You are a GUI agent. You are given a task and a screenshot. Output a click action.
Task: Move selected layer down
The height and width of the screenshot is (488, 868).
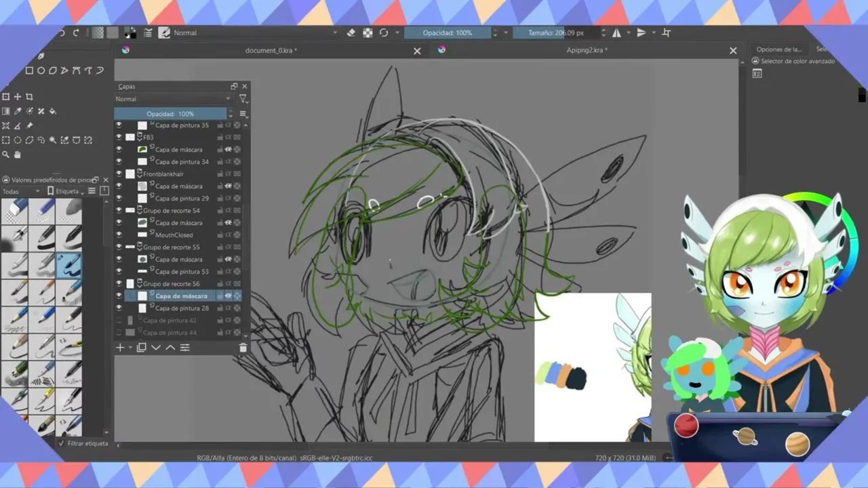(x=156, y=348)
